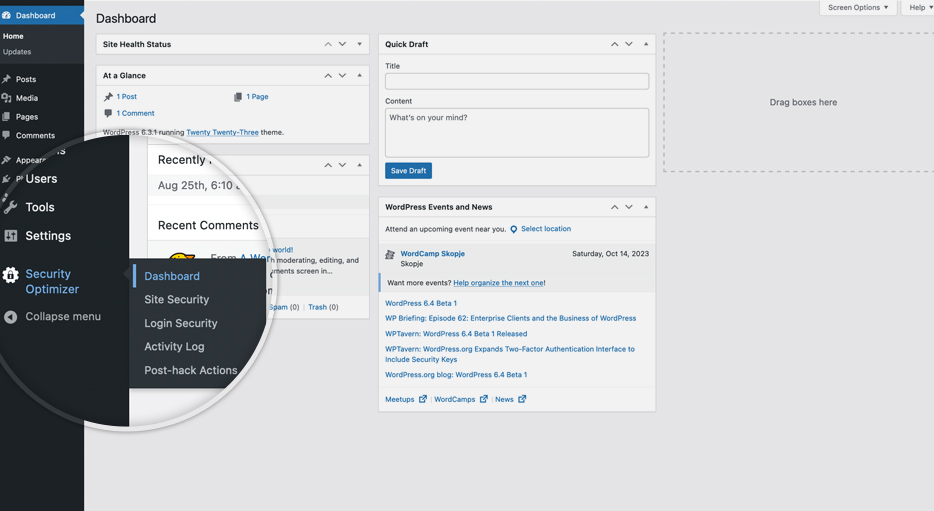
Task: Click the Tools wrench icon
Action: click(x=10, y=207)
